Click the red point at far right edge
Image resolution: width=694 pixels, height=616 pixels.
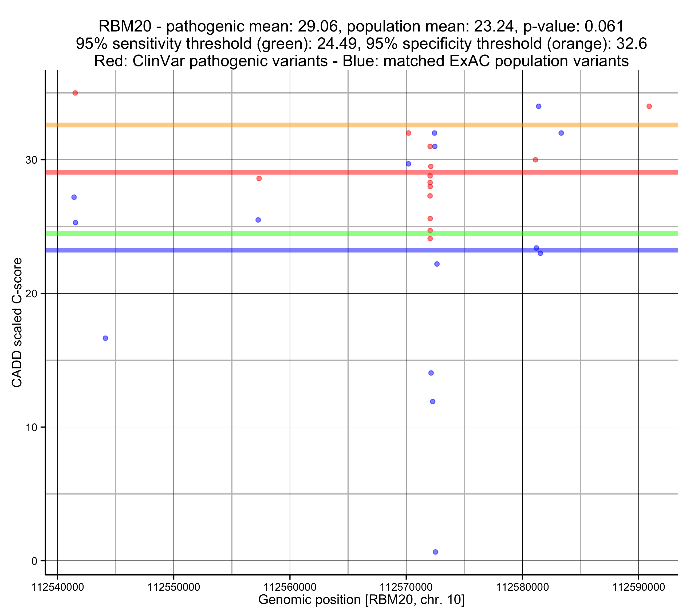click(x=649, y=106)
